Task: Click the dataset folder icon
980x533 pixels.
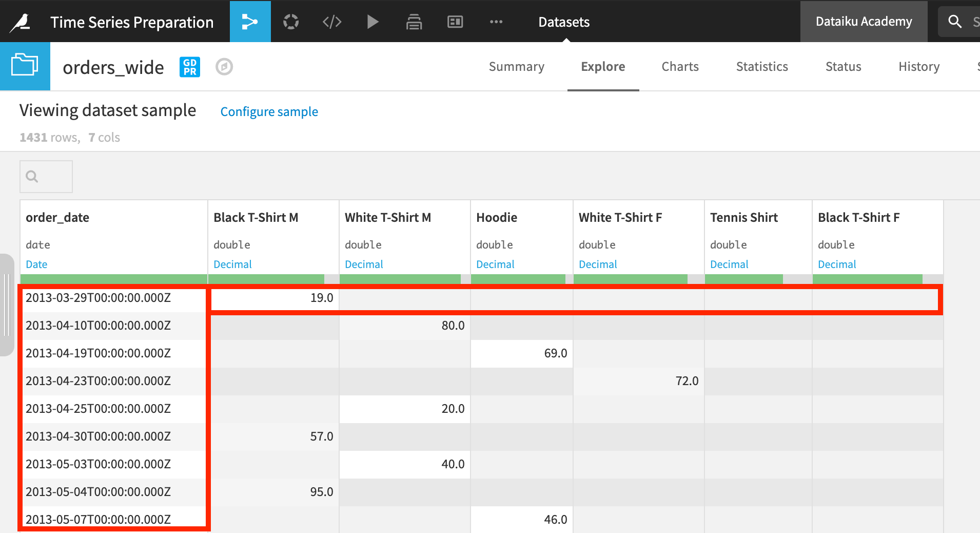Action: (25, 66)
